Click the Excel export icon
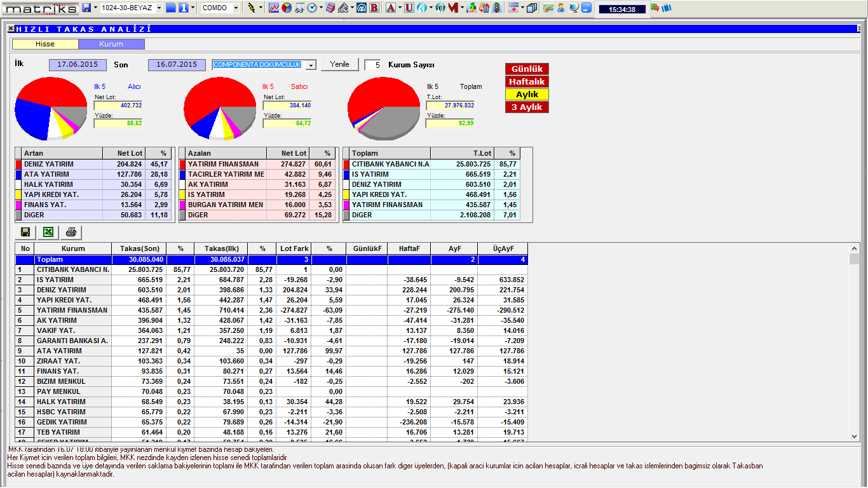868x488 pixels. pyautogui.click(x=48, y=232)
